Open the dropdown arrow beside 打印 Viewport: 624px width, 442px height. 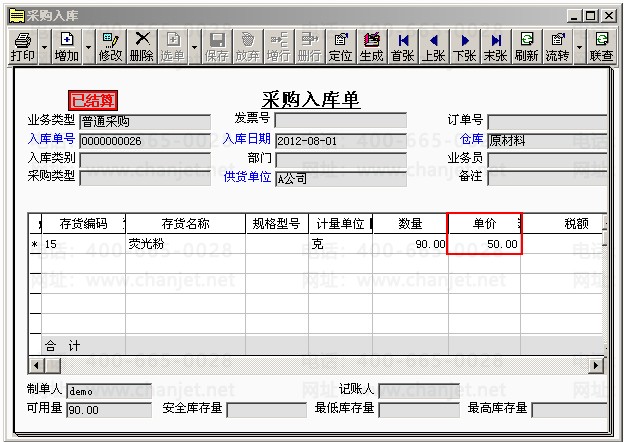[45, 47]
